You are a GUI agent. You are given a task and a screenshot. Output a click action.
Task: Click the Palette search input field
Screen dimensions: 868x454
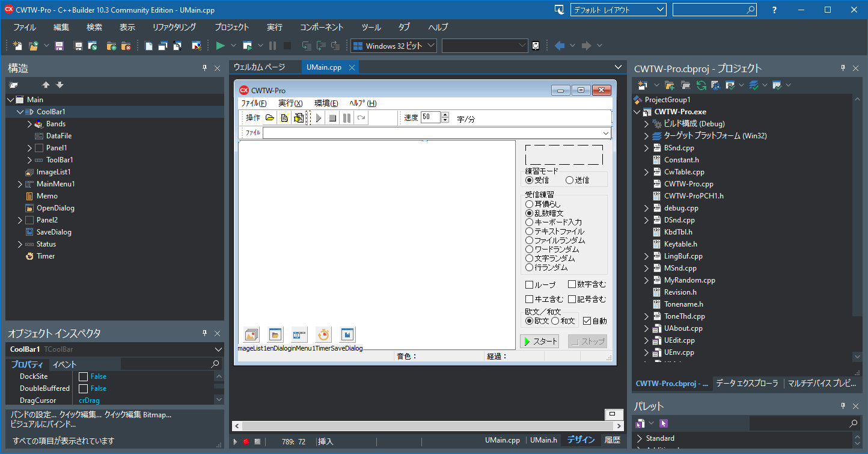click(804, 424)
